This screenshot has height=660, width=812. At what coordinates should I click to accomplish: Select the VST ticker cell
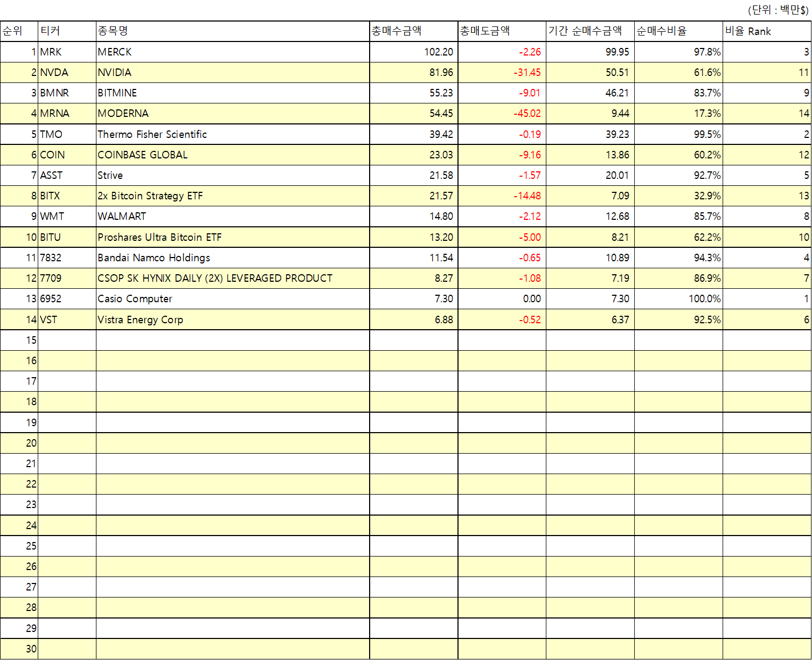click(x=67, y=319)
